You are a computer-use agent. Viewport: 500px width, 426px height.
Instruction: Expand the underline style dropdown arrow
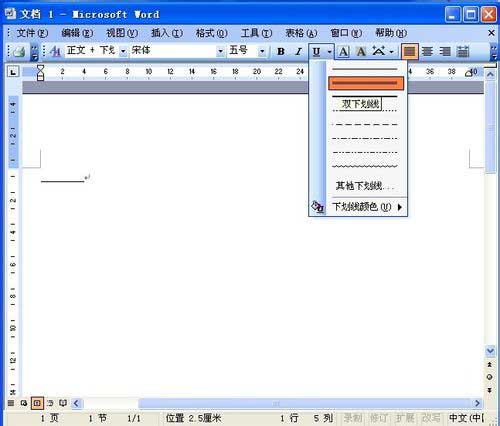329,51
